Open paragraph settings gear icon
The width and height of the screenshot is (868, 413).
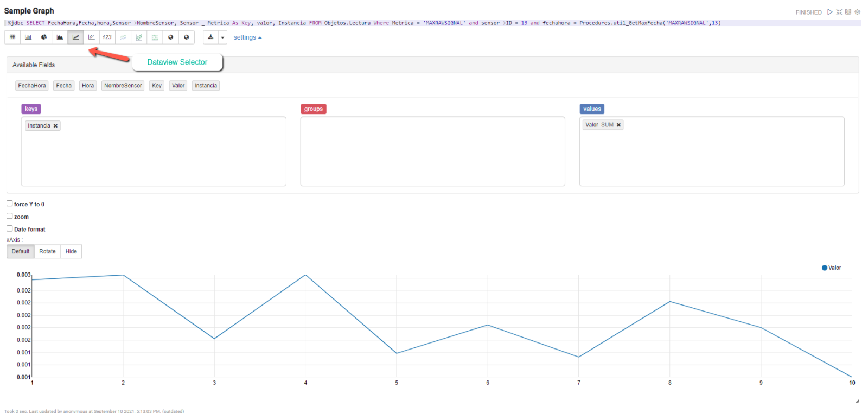click(857, 12)
